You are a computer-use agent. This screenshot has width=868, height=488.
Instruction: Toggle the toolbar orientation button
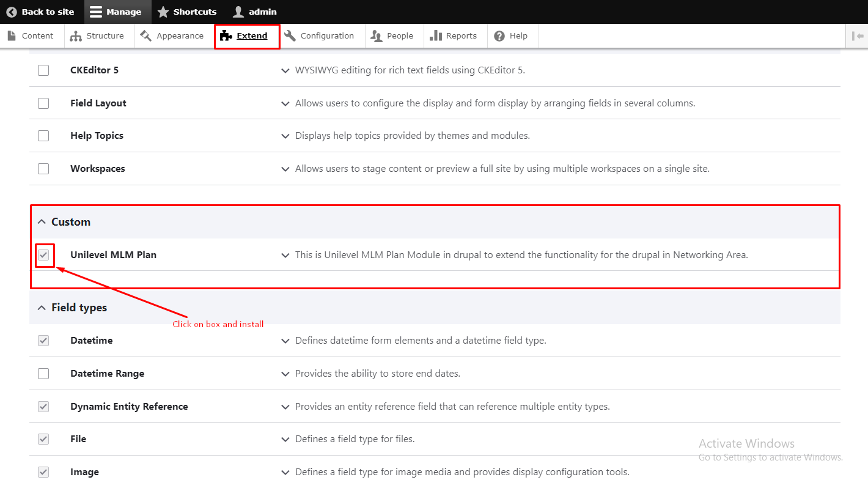[857, 36]
